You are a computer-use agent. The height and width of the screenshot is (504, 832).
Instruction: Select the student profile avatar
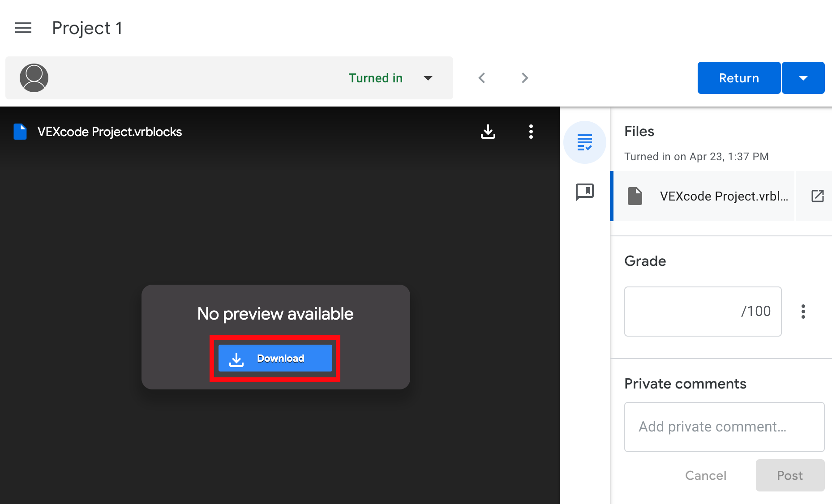tap(34, 77)
